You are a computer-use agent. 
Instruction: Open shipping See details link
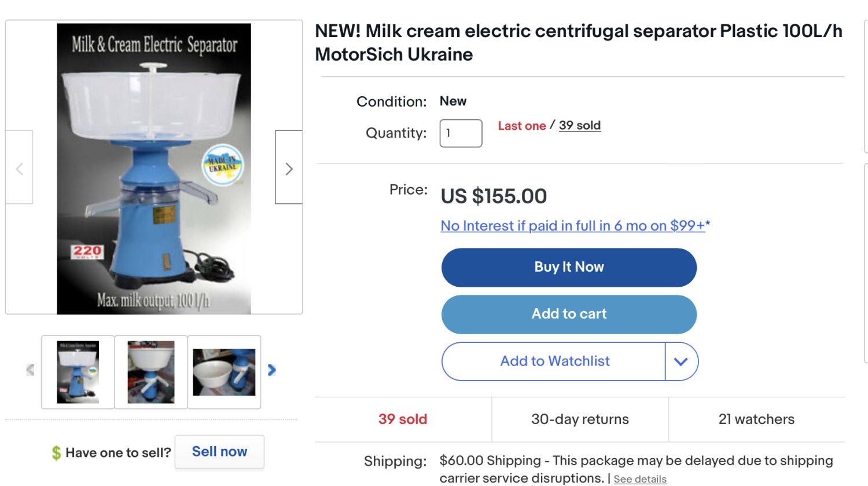[640, 479]
